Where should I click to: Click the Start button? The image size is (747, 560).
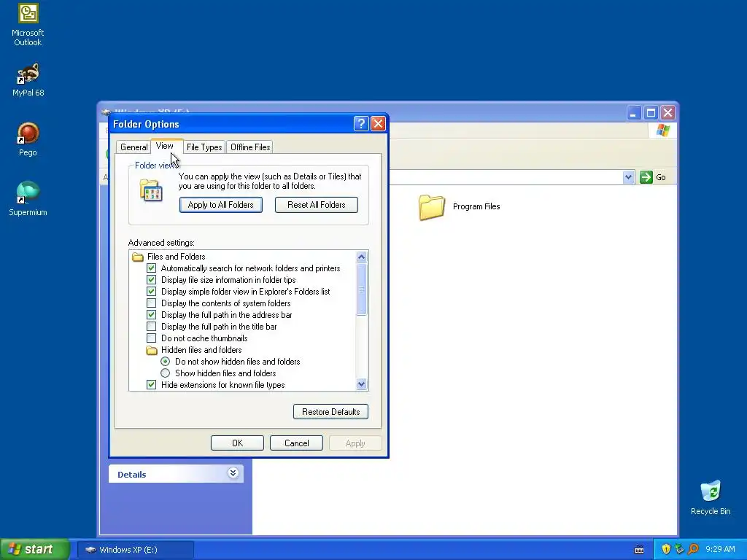coord(35,549)
